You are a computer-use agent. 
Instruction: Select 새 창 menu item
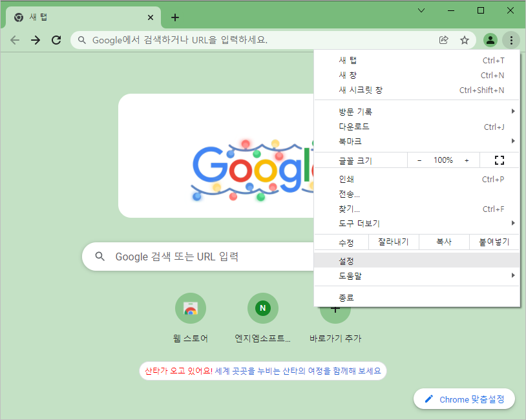417,75
